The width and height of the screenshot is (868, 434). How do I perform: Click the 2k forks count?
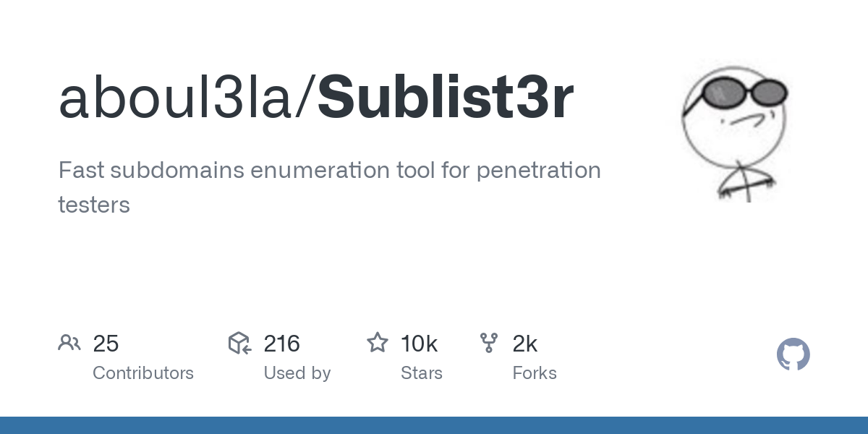click(525, 344)
